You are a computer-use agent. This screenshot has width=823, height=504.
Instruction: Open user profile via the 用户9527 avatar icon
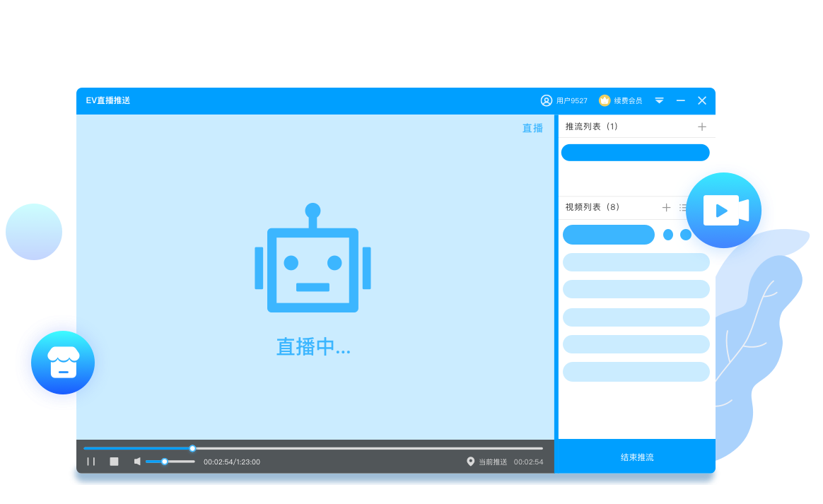[547, 100]
